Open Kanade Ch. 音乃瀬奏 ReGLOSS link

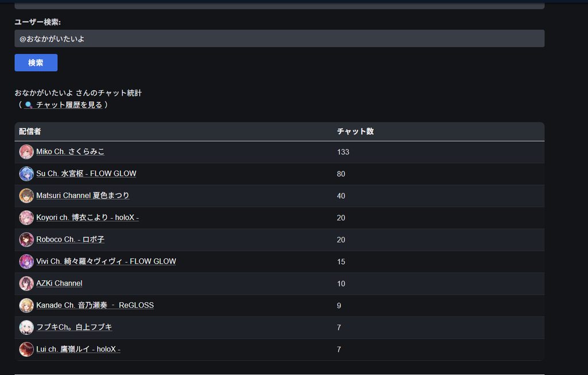[x=95, y=306]
